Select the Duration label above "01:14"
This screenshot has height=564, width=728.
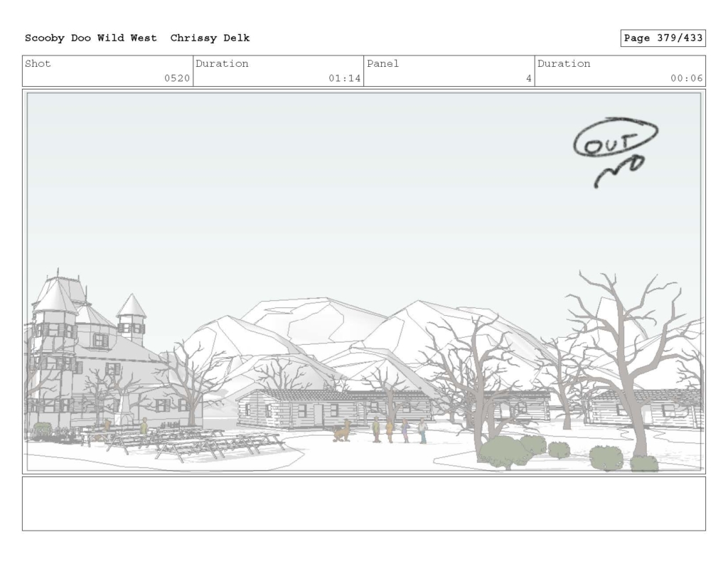(222, 63)
